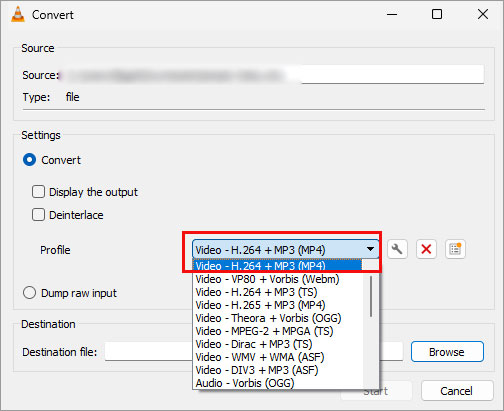The height and width of the screenshot is (411, 504).
Task: Click the VLC cone icon in title bar
Action: 18,14
